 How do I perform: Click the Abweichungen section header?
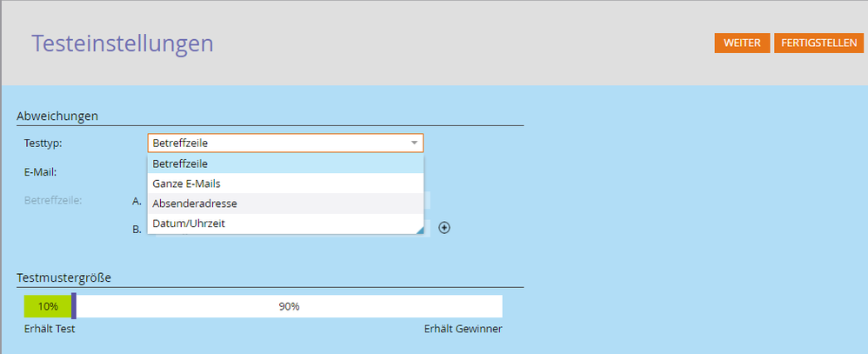[57, 116]
